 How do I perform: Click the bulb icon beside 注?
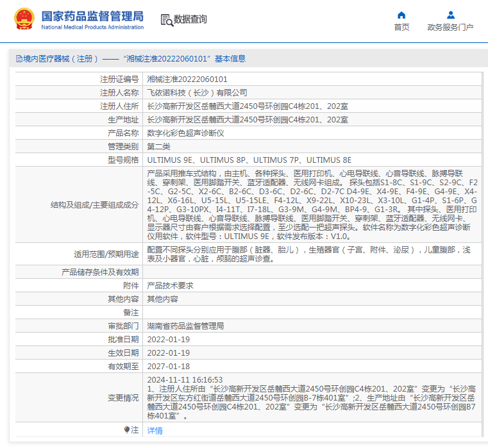[127, 430]
